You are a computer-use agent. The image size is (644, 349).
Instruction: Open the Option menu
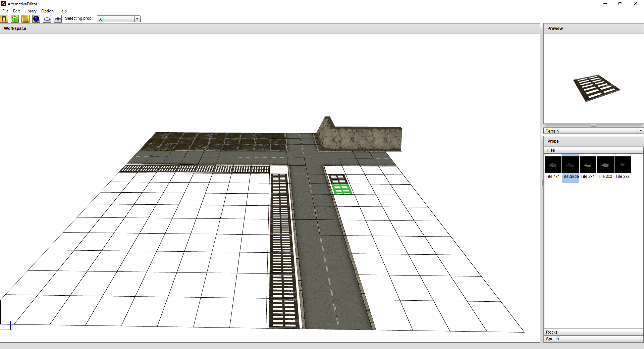(47, 11)
